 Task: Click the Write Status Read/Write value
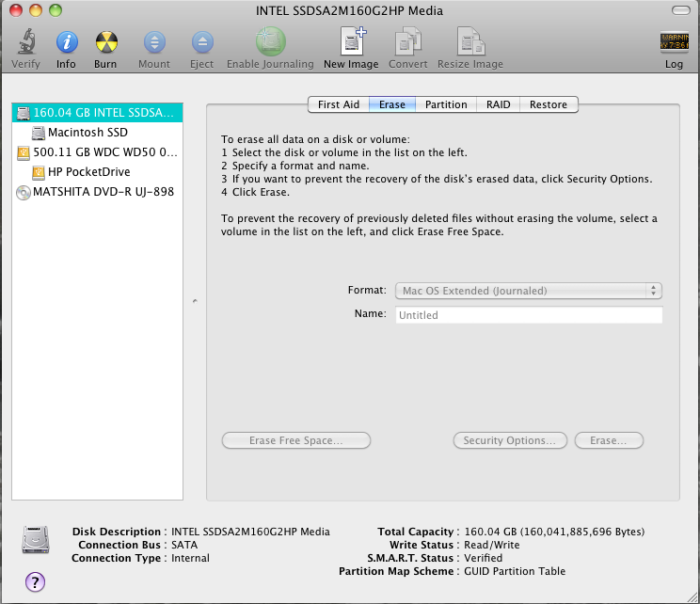pyautogui.click(x=491, y=545)
